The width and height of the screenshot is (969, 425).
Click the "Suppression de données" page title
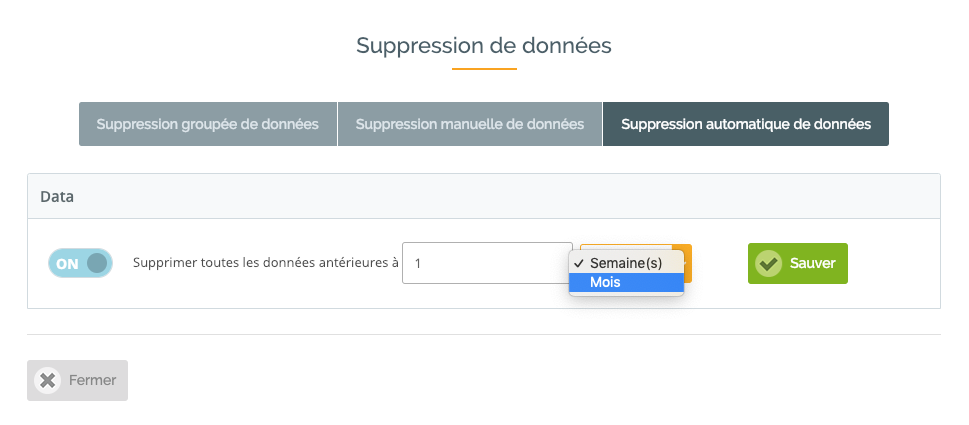pos(484,46)
